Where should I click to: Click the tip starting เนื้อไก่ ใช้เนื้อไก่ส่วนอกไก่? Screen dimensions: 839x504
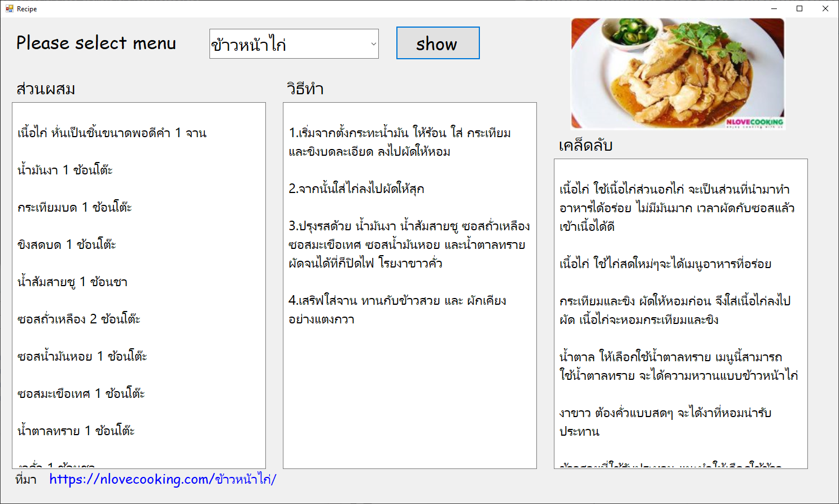[x=677, y=208]
